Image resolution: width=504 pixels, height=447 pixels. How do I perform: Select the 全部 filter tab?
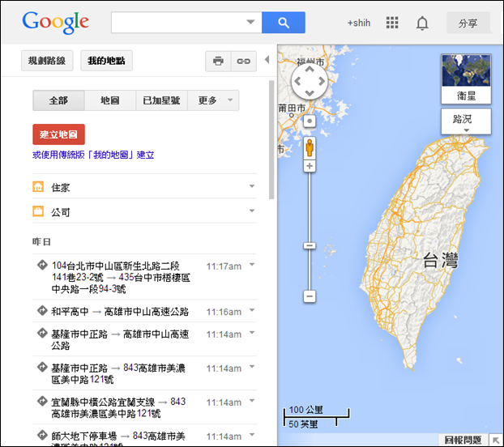(x=58, y=100)
